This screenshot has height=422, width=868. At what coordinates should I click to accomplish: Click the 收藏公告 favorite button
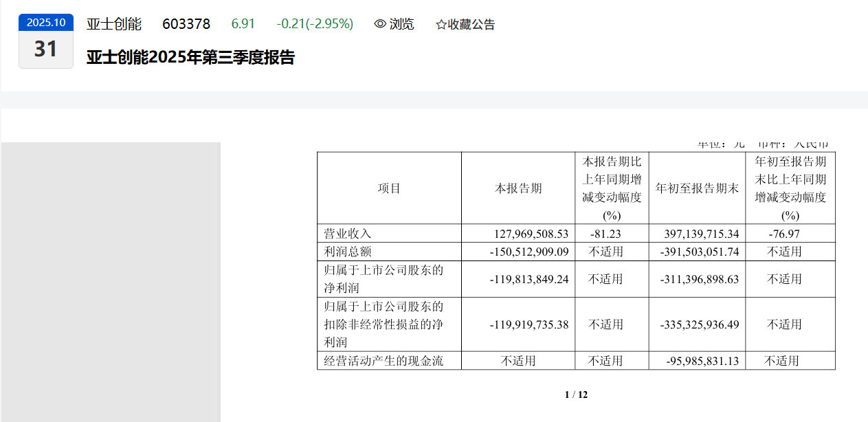click(x=465, y=25)
